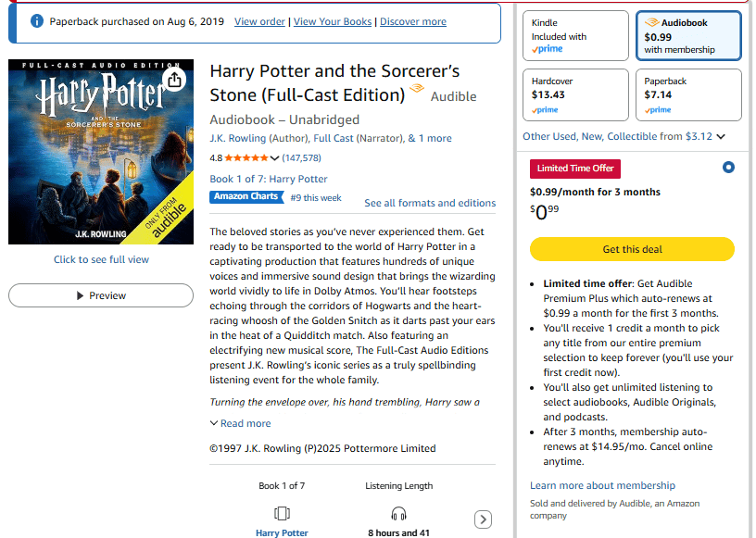Click the book icon above Harry Potter series

tap(282, 513)
